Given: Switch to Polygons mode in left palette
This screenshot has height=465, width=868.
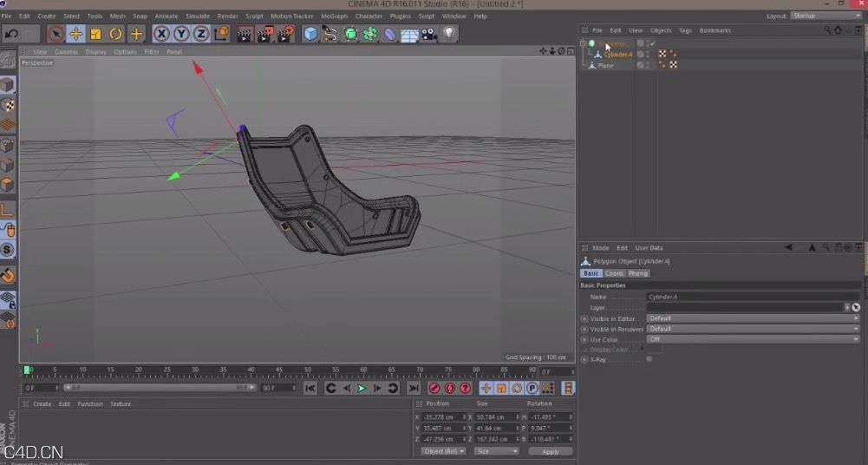Looking at the screenshot, I should (x=8, y=184).
